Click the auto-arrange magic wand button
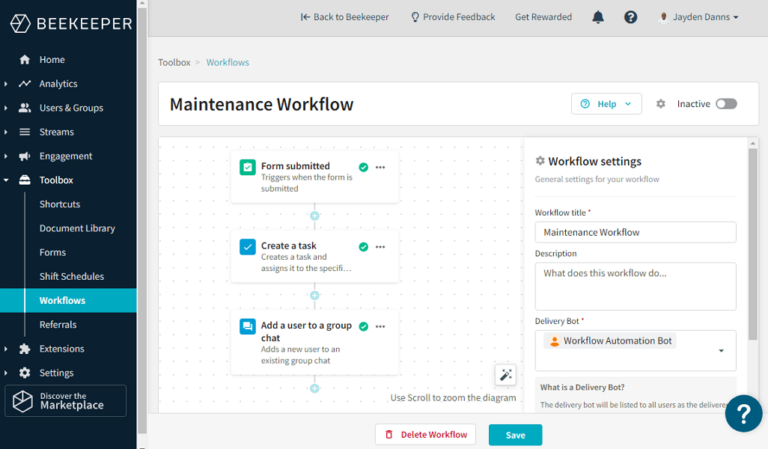Image resolution: width=768 pixels, height=449 pixels. 505,375
